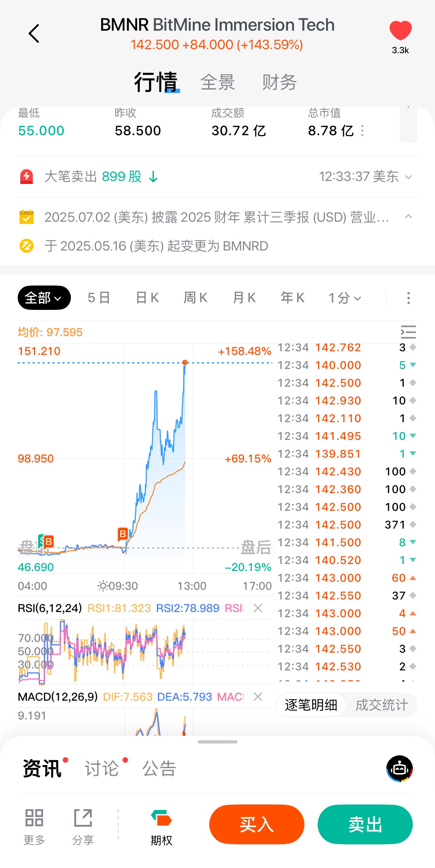Open the trade list settings icon
Image resolution: width=435 pixels, height=868 pixels.
coord(408,332)
